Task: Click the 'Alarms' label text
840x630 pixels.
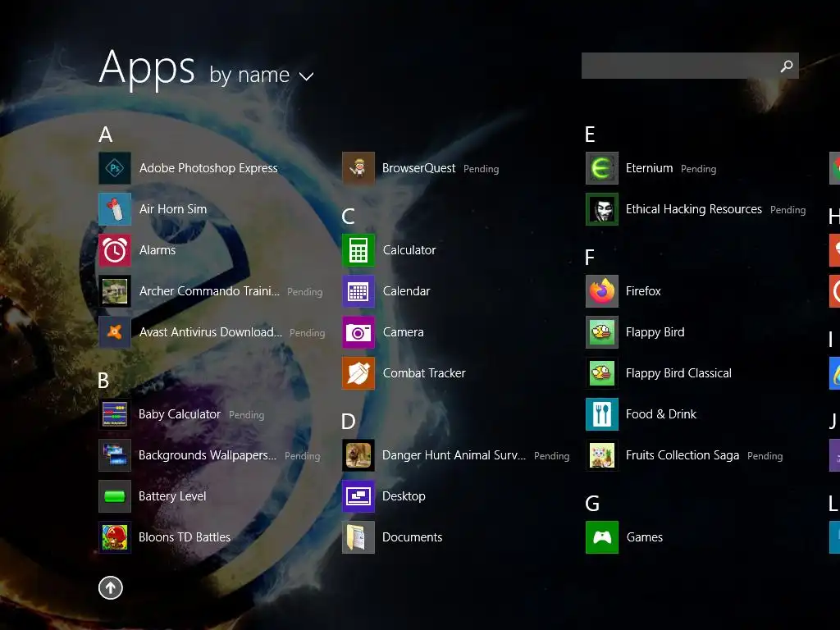Action: pos(157,250)
